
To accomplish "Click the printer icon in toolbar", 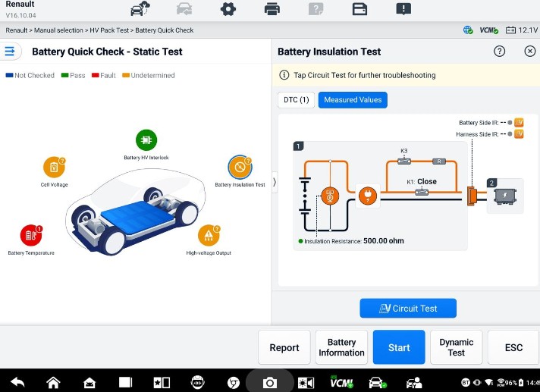I will pyautogui.click(x=272, y=9).
